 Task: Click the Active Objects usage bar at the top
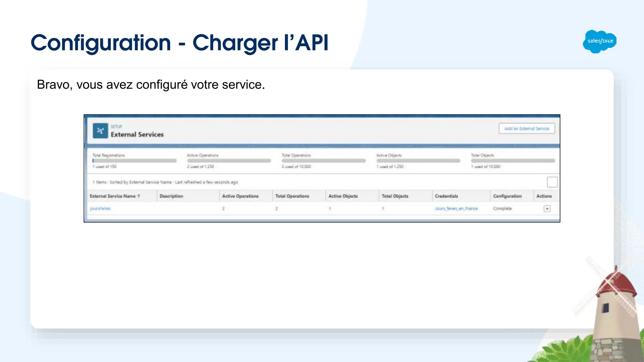[418, 161]
